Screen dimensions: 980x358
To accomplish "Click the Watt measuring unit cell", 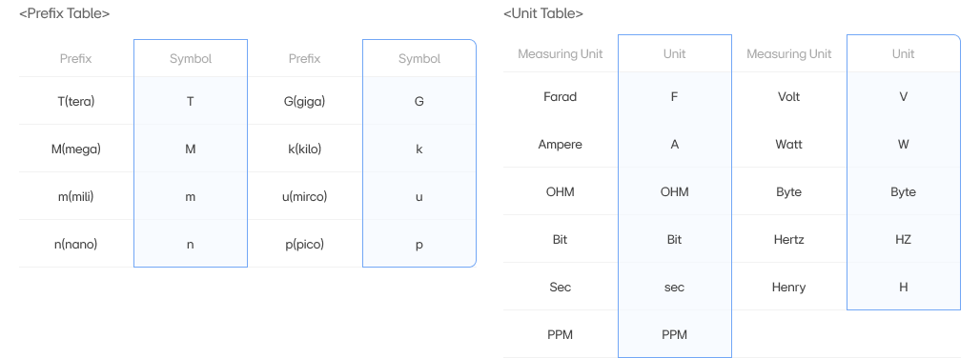I will tap(788, 144).
